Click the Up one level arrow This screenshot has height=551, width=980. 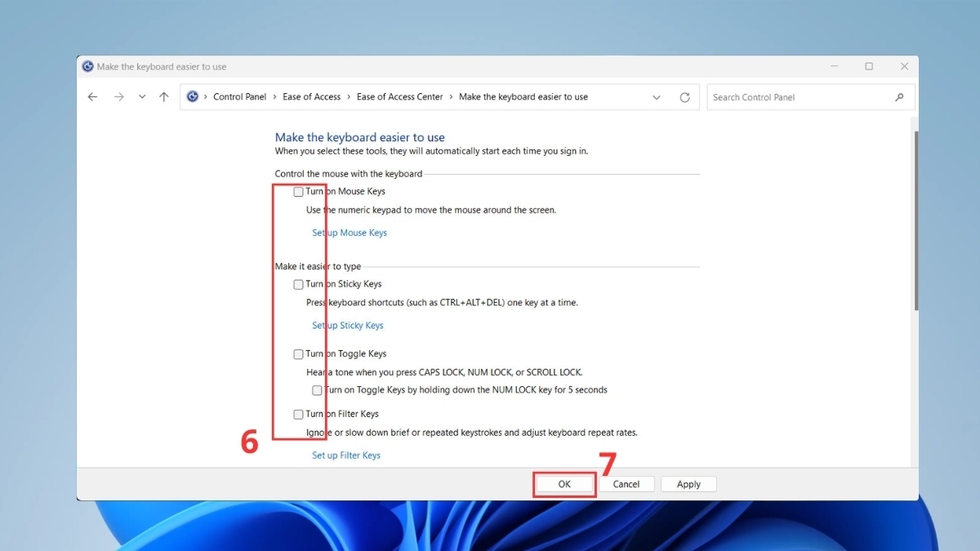tap(164, 97)
